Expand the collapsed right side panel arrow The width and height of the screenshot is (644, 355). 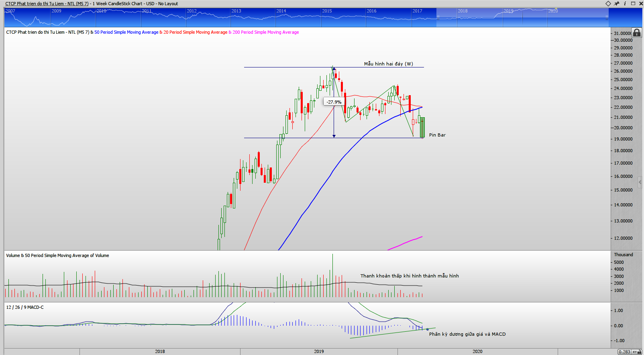point(640,182)
